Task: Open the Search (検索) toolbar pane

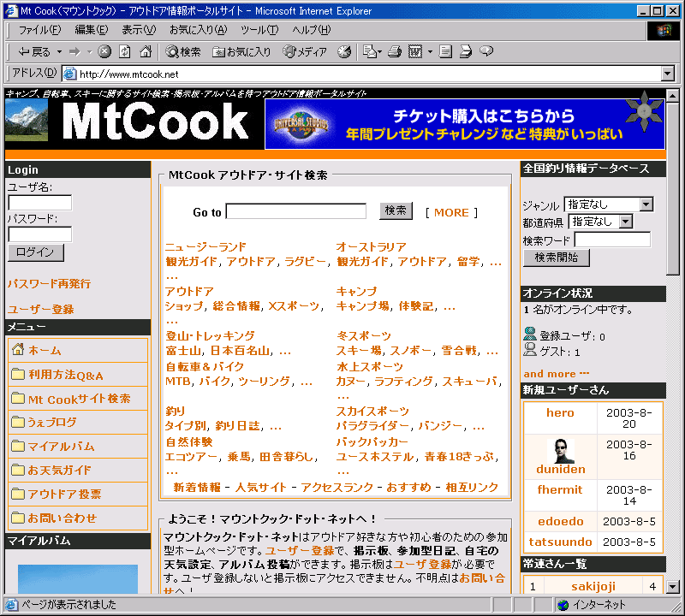Action: [183, 52]
